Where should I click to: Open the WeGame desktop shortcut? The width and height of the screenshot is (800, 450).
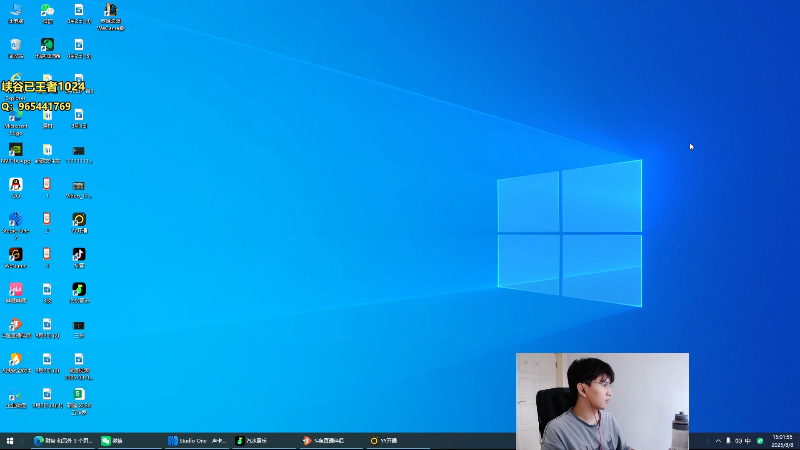click(16, 258)
